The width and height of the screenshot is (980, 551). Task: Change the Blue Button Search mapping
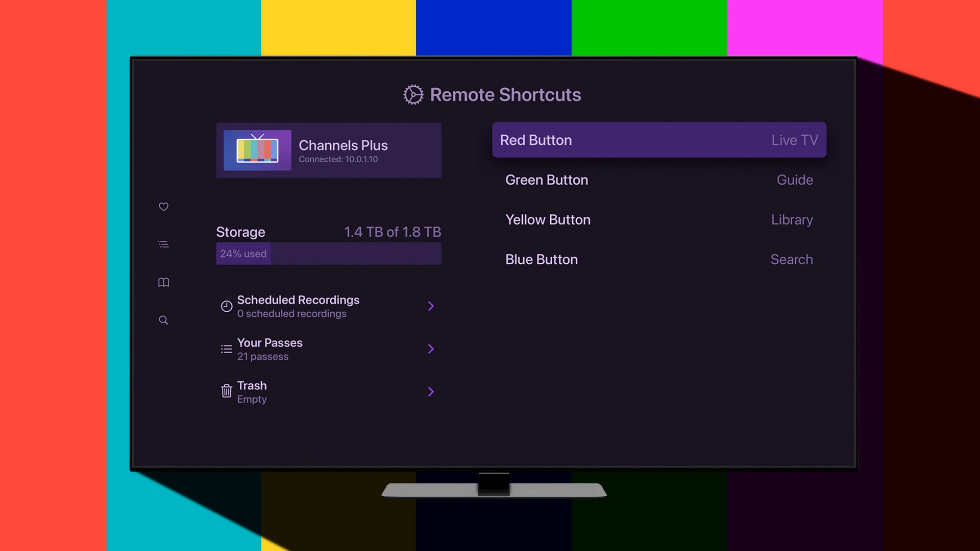click(658, 259)
